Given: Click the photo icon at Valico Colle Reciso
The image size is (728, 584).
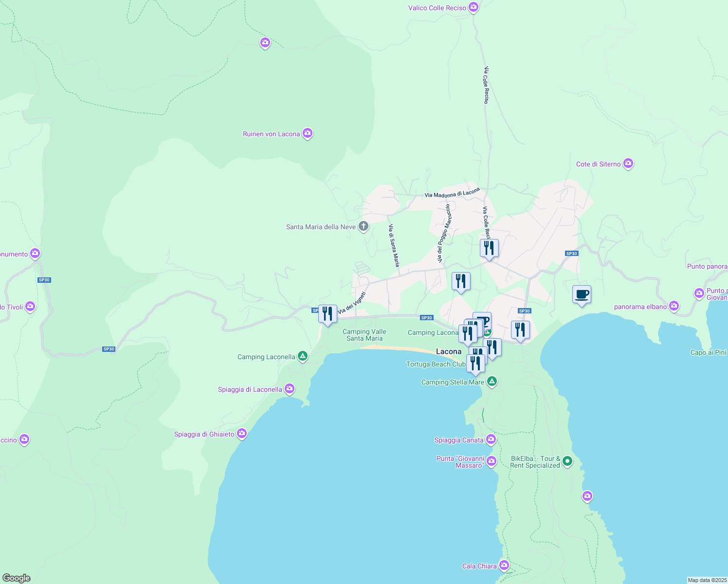Looking at the screenshot, I should point(473,7).
